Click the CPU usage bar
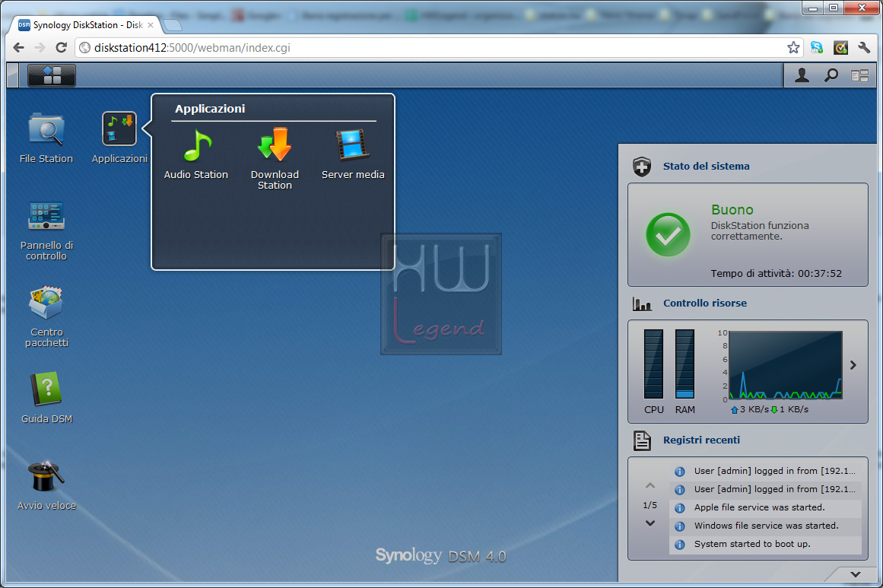This screenshot has height=588, width=883. tap(654, 364)
